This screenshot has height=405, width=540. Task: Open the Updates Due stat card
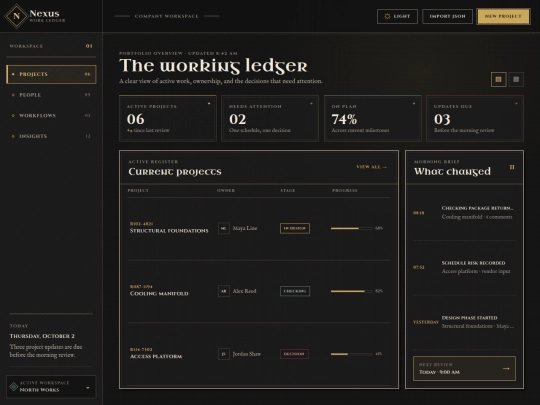(x=475, y=118)
